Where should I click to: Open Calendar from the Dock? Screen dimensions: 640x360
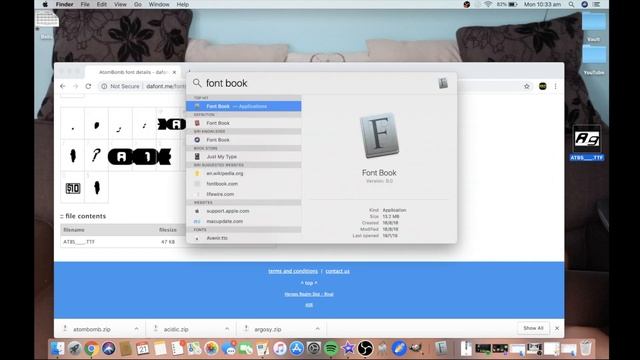click(x=142, y=348)
